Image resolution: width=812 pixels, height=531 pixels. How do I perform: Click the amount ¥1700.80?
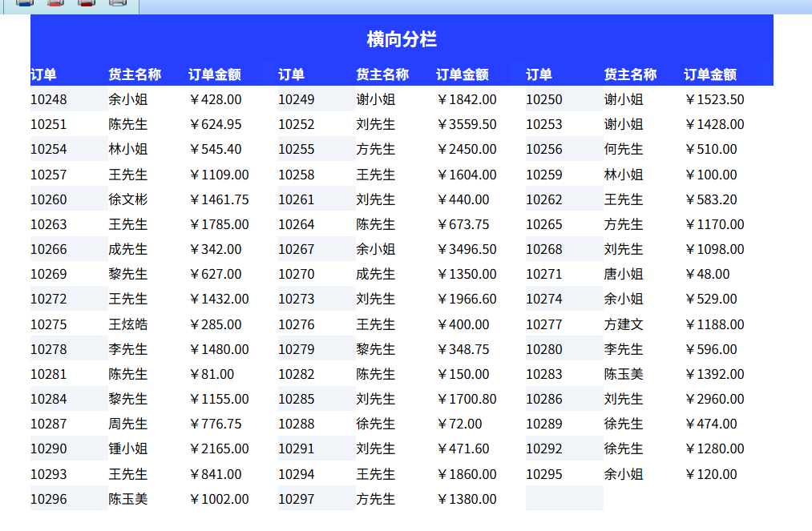click(x=467, y=399)
